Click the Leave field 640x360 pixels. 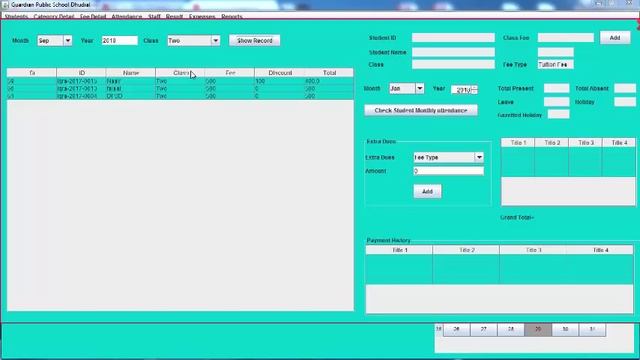point(556,102)
